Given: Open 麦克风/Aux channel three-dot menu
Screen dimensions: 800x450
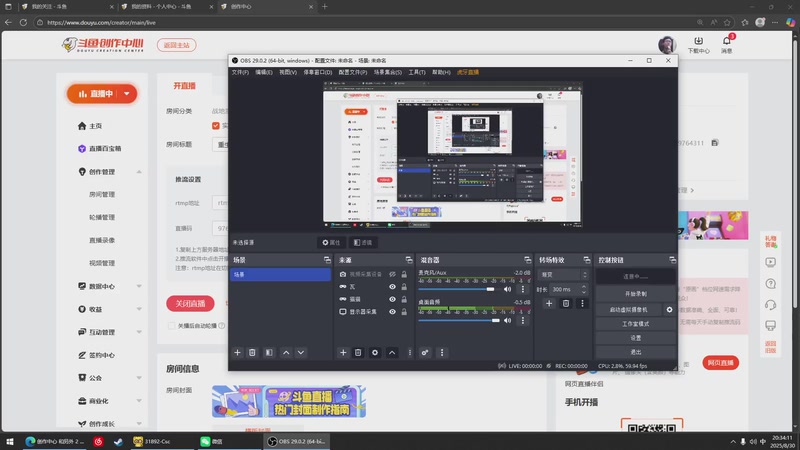Looking at the screenshot, I should [x=522, y=289].
